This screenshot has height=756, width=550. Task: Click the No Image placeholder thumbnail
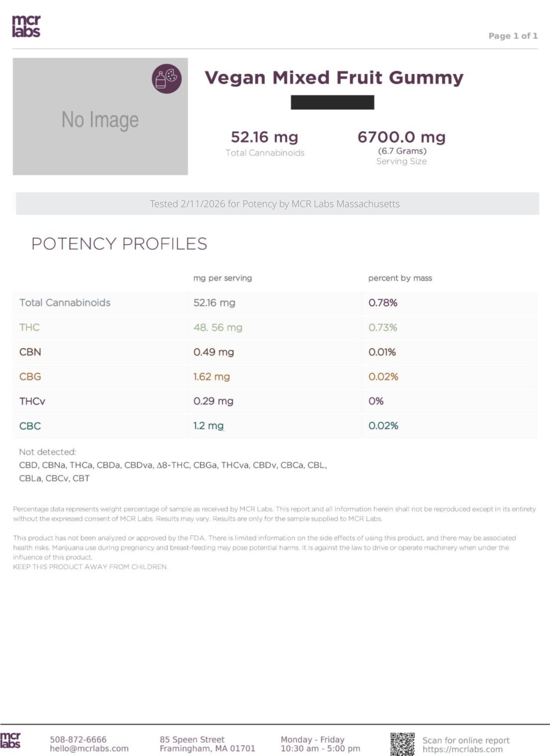point(100,116)
